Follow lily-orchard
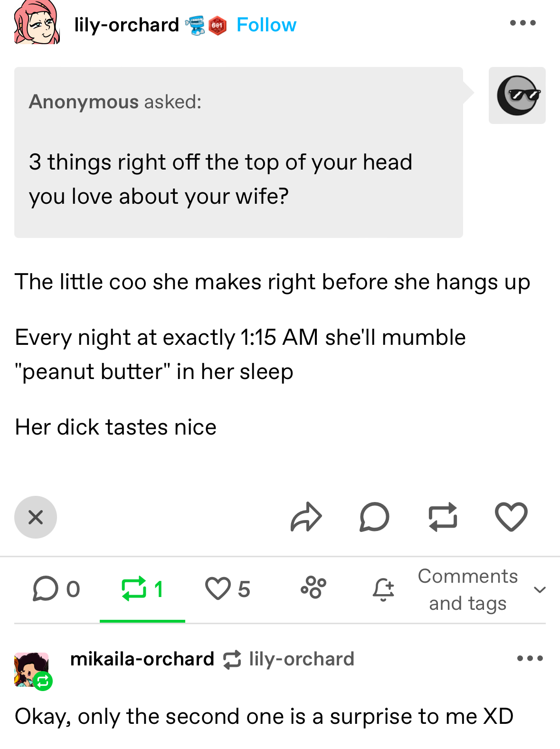Screen dimensions: 560x749 point(266,25)
